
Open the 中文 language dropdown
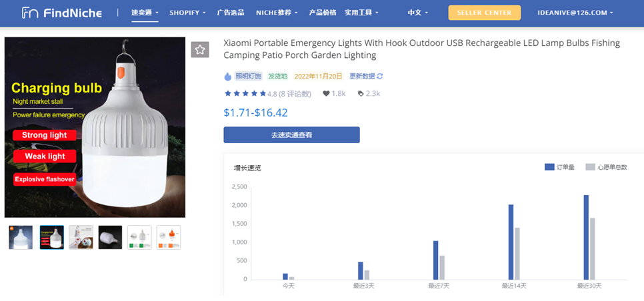418,13
